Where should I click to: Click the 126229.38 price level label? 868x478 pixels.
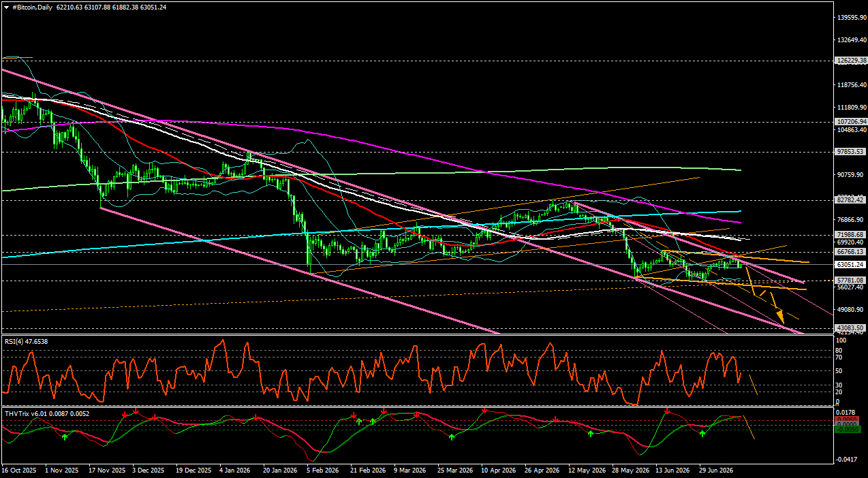[x=850, y=61]
